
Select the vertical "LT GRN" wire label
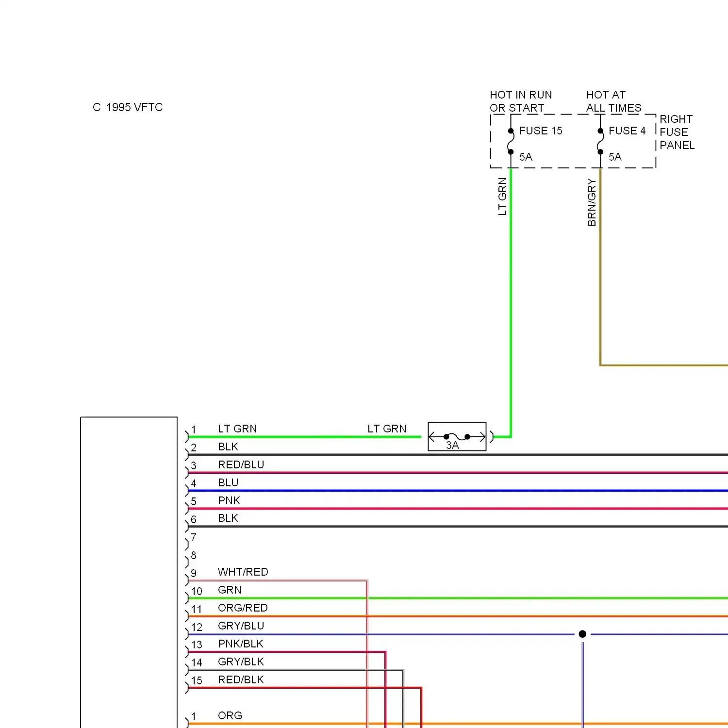pos(502,197)
